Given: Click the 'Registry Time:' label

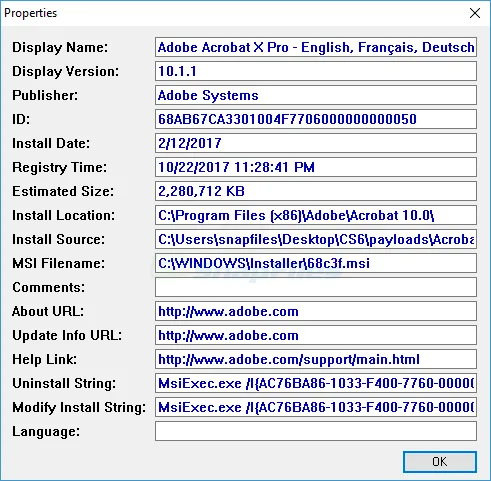Looking at the screenshot, I should [x=59, y=168].
